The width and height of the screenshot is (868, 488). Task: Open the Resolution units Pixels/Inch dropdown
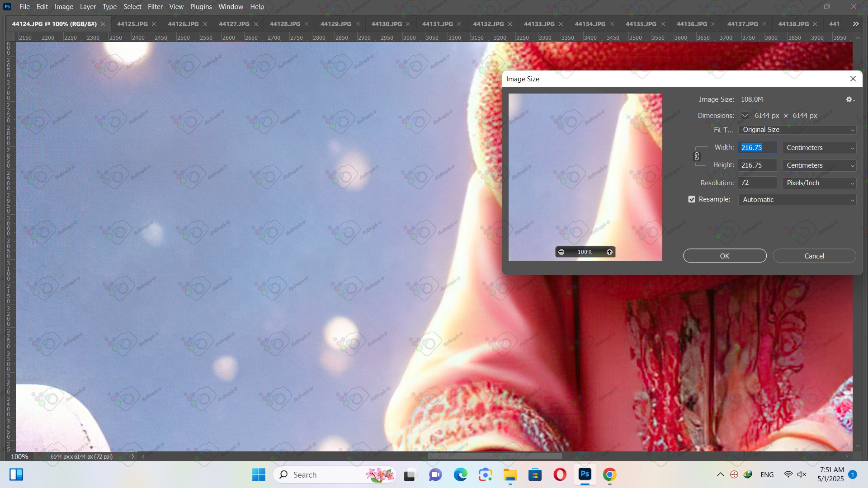tap(819, 183)
